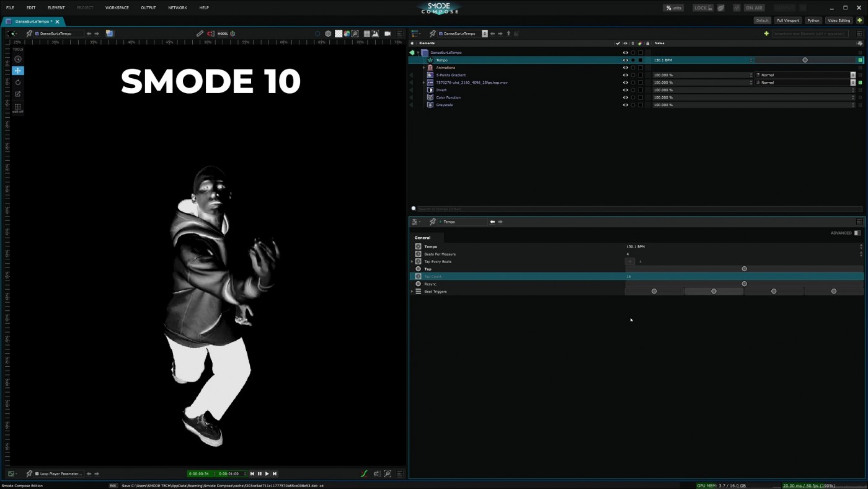Select the Default layout button

click(x=763, y=20)
